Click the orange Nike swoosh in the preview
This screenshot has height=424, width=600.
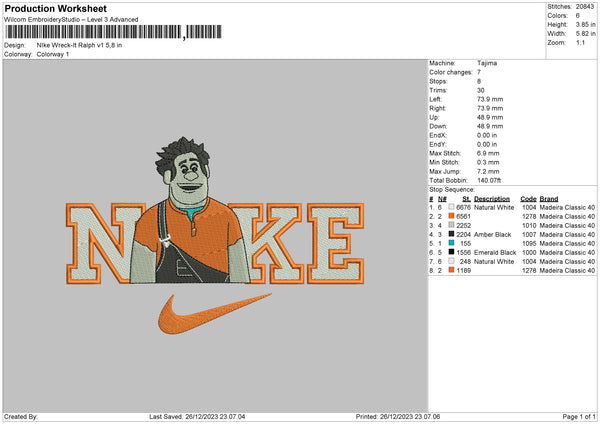pos(214,313)
